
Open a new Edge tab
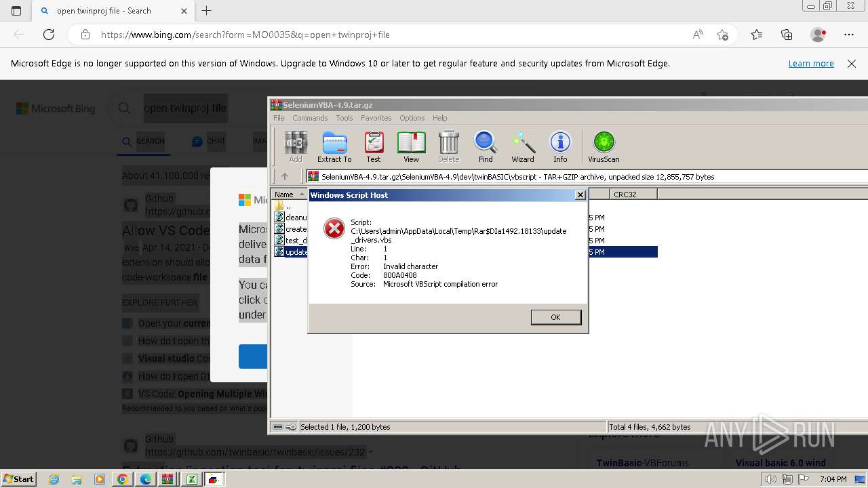[207, 11]
